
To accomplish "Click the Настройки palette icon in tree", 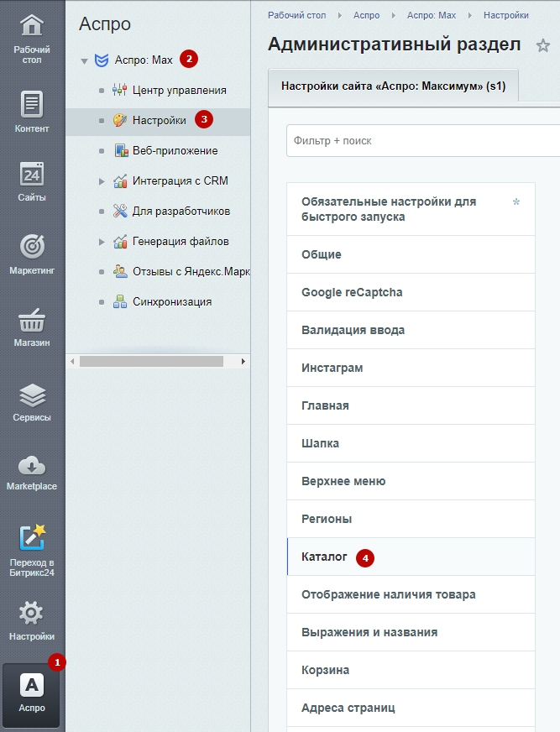I will (x=120, y=120).
